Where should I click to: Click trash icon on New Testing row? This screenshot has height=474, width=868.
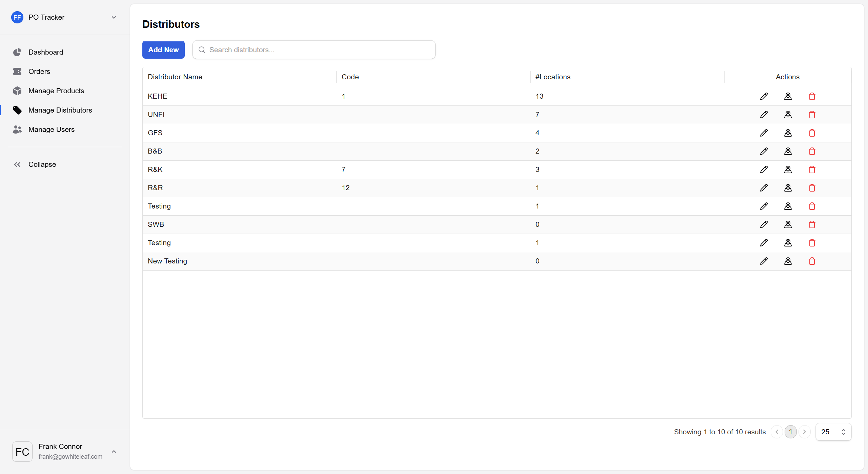pyautogui.click(x=812, y=261)
